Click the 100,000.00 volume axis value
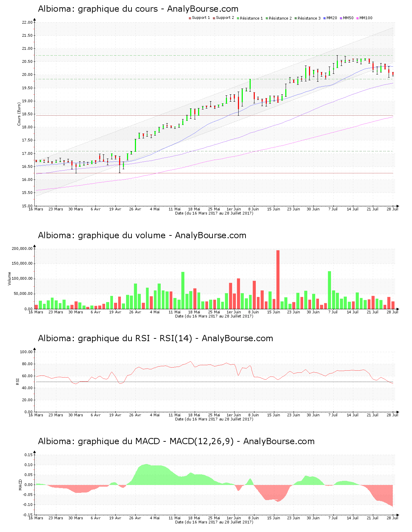This screenshot has height=532, width=412. pos(22,279)
